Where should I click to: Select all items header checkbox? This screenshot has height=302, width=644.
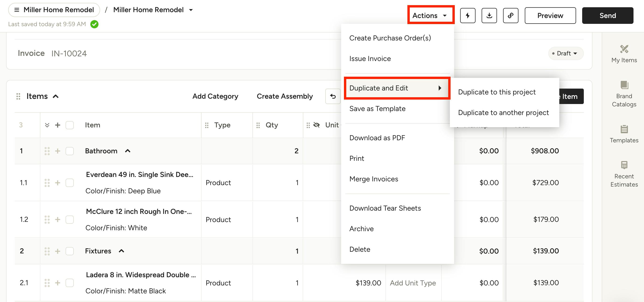point(70,125)
